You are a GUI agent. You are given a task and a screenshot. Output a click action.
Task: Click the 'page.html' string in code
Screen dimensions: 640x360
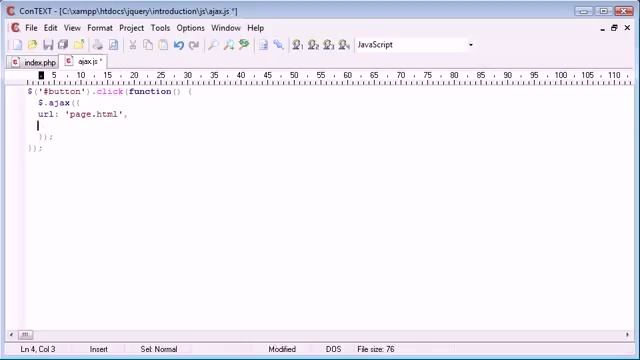94,114
